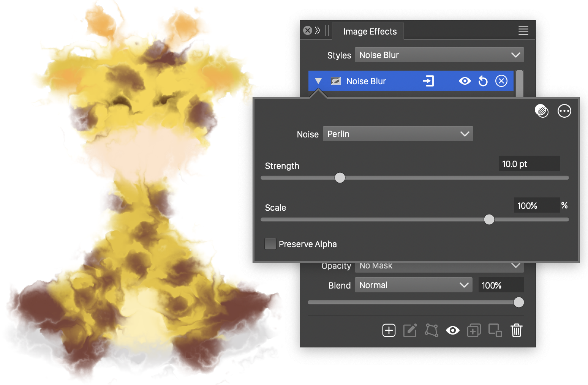This screenshot has height=385, width=588.
Task: Toggle Noise Blur visibility eye in effect row
Action: pos(465,81)
